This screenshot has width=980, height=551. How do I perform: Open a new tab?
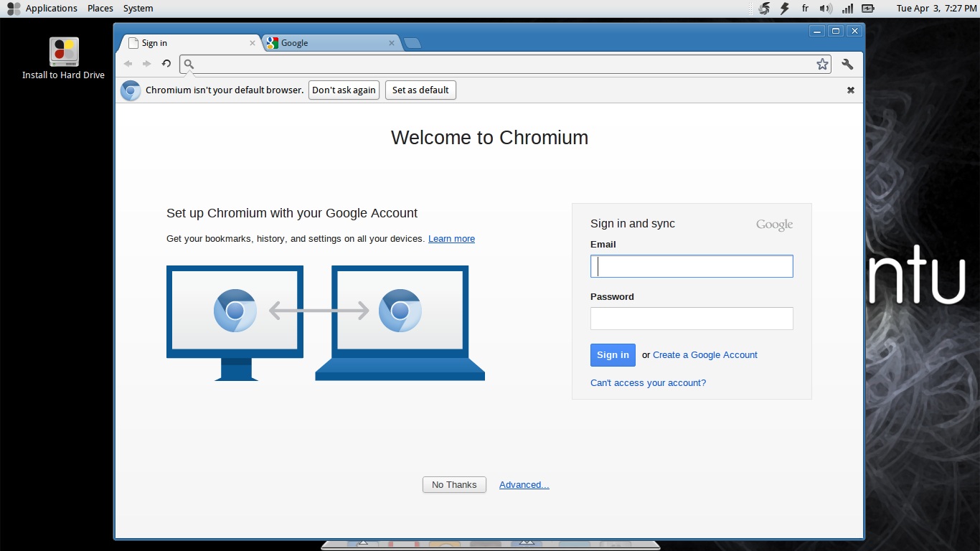pos(412,43)
